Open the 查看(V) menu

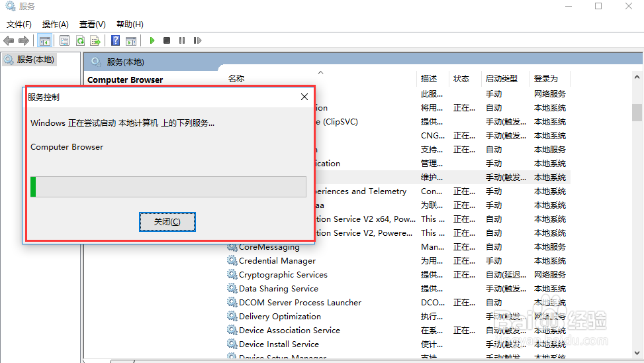click(x=93, y=25)
